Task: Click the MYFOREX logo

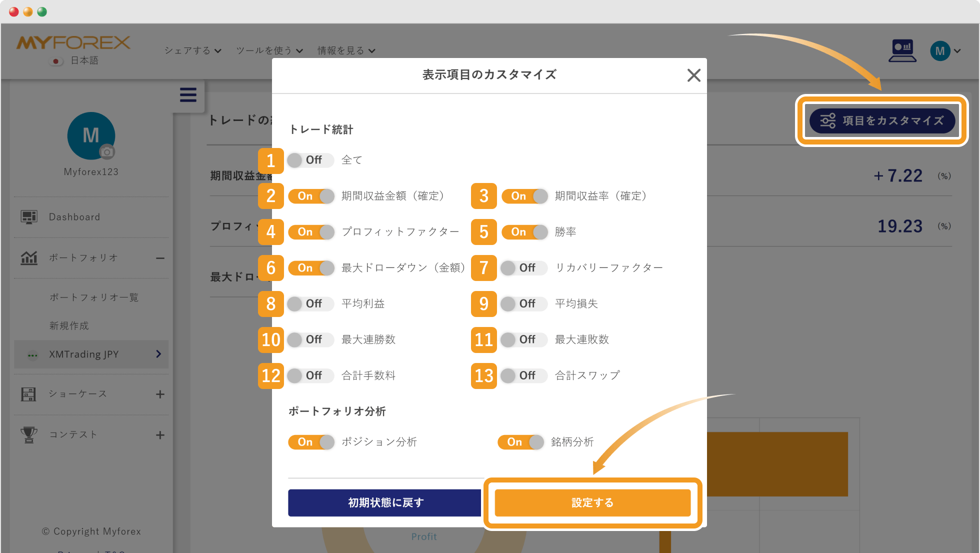Action: coord(73,43)
